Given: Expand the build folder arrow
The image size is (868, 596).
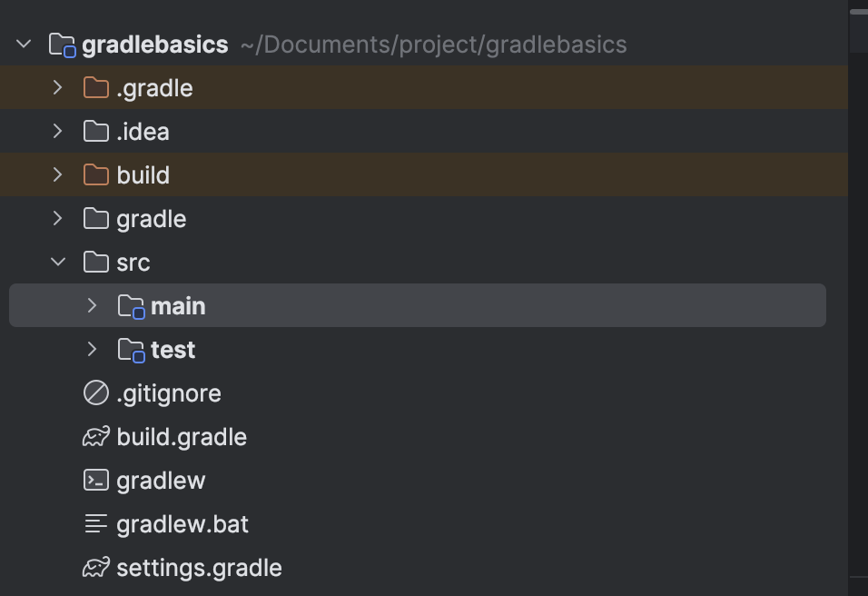Looking at the screenshot, I should click(x=58, y=175).
